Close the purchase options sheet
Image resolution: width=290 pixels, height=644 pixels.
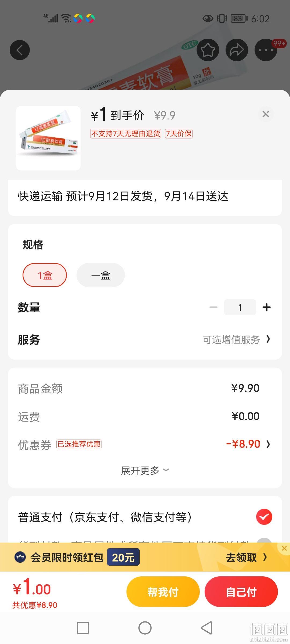(266, 114)
